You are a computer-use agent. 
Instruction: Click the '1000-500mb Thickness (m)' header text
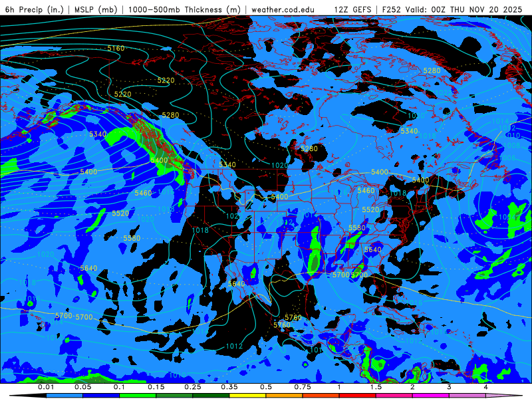pos(184,9)
